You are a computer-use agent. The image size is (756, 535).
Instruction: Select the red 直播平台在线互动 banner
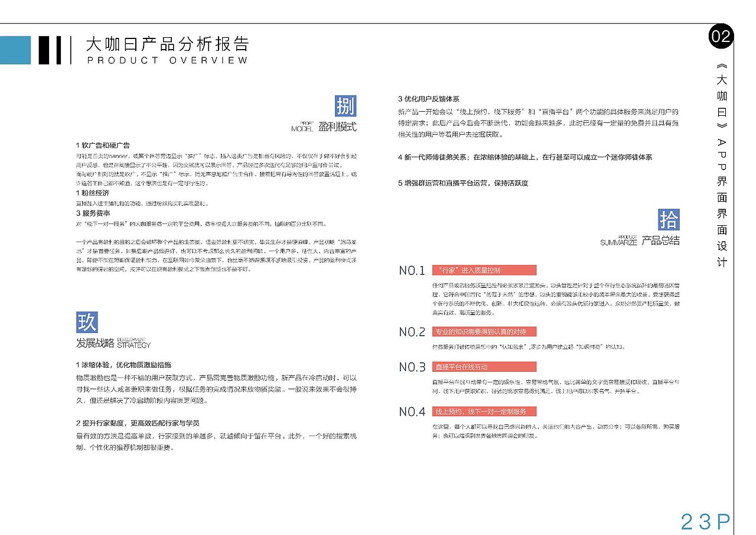484,367
